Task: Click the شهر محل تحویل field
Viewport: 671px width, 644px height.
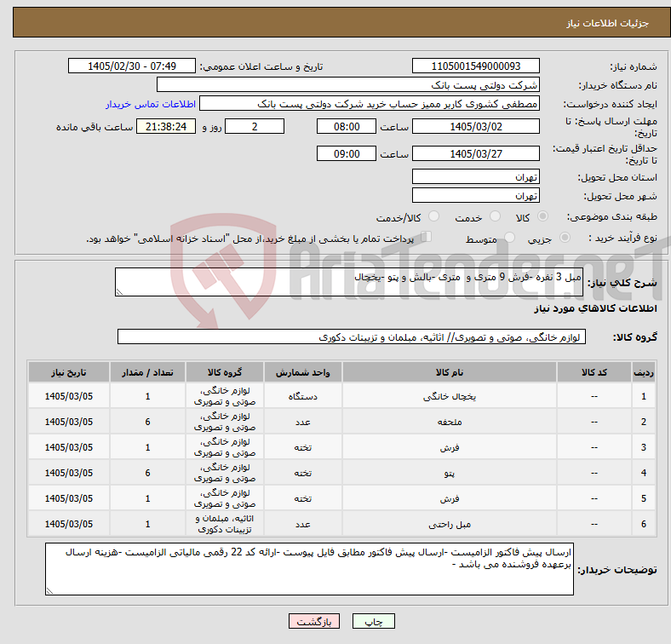Action: pyautogui.click(x=476, y=195)
